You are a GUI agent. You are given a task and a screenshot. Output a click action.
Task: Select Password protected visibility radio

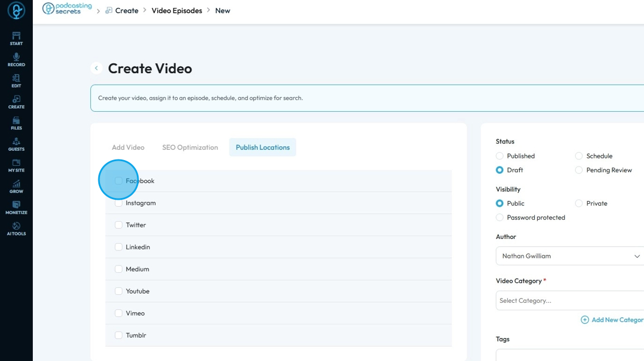(500, 218)
